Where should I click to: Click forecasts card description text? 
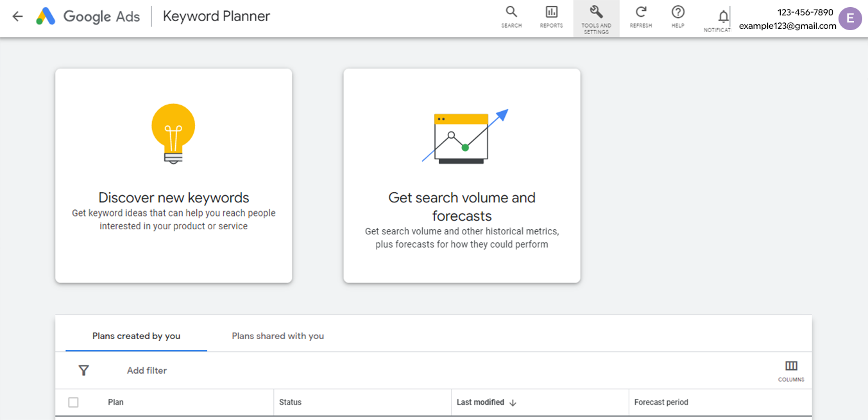(x=462, y=238)
